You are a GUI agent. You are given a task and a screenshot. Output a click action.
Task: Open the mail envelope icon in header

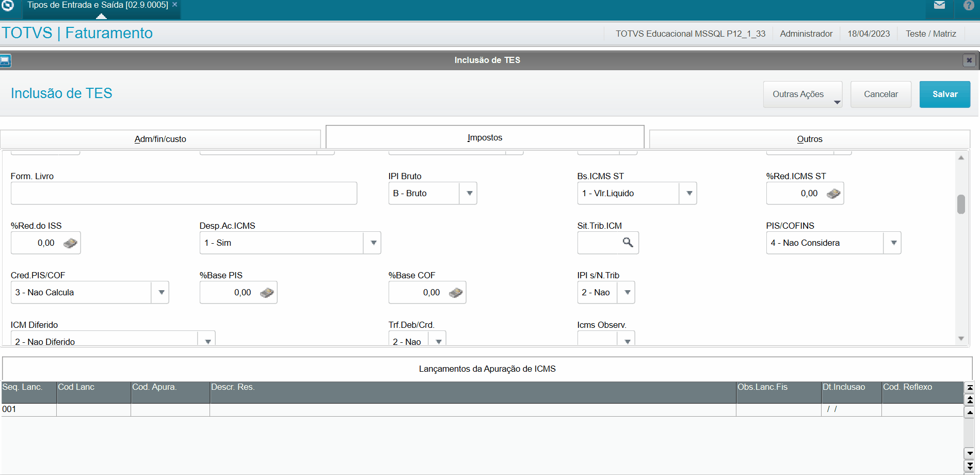tap(940, 5)
